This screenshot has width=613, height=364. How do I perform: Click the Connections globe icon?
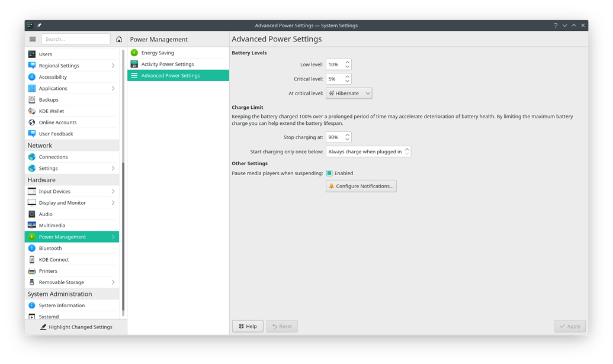coord(32,157)
